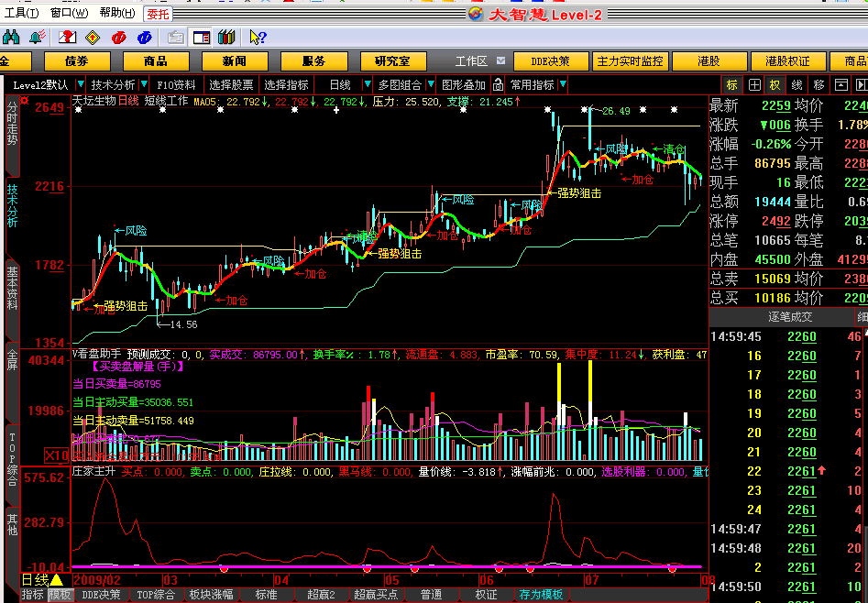Select the 指标 bottom tab
Screen dimensions: 868x603
(33, 595)
